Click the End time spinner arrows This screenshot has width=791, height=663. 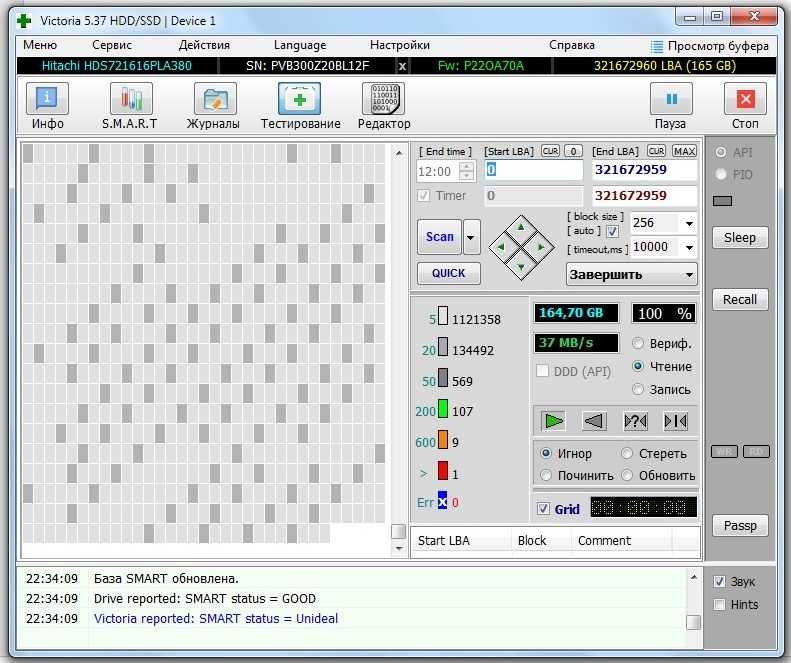467,171
